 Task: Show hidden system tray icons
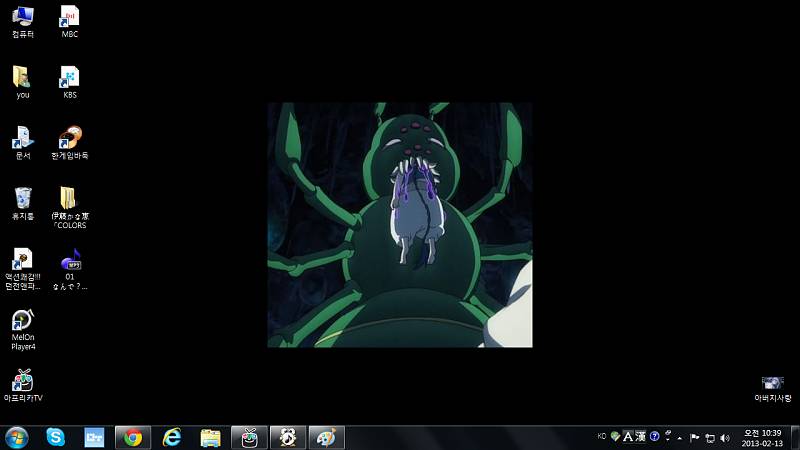coord(680,437)
